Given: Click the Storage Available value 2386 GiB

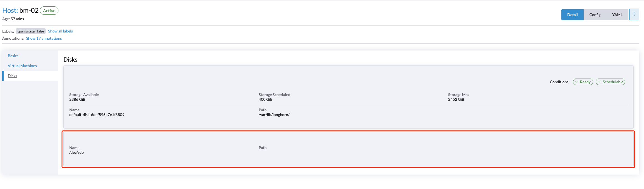Looking at the screenshot, I should (77, 99).
